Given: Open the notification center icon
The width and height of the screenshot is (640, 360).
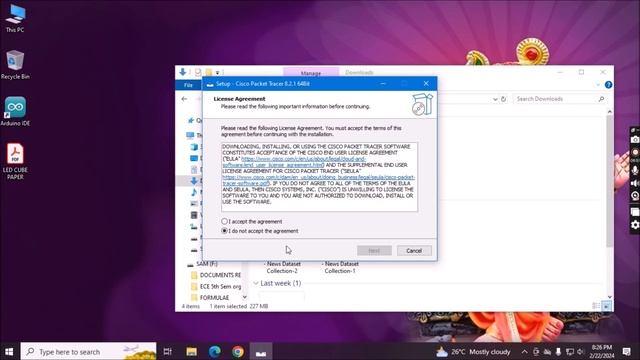Looking at the screenshot, I should coord(627,351).
